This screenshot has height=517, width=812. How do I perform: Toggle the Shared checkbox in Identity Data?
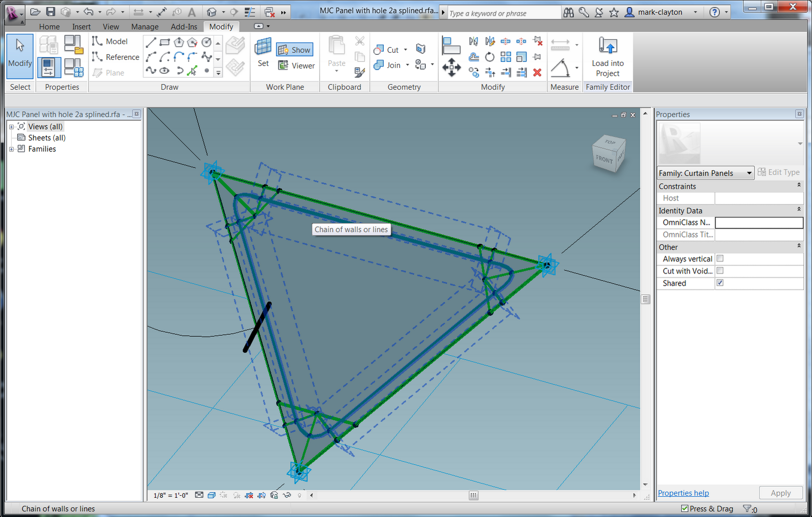coord(720,283)
